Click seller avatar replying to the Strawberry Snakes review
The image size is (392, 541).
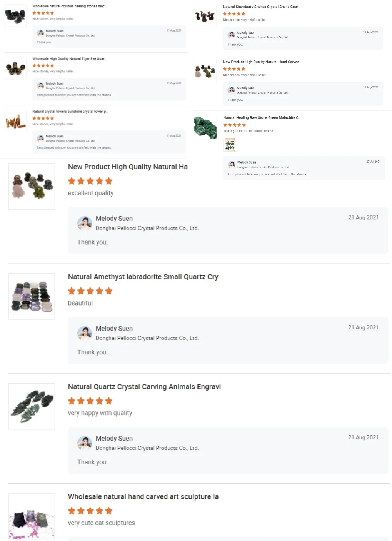pyautogui.click(x=231, y=35)
